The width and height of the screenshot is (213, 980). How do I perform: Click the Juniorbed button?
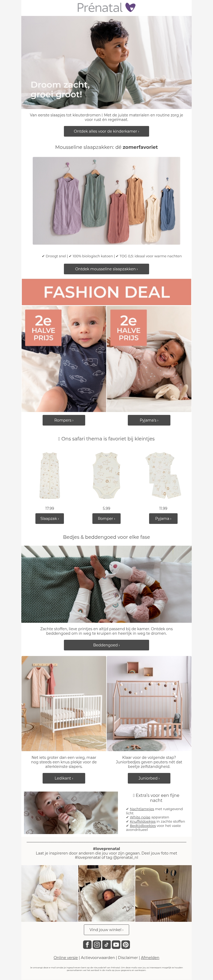tap(149, 778)
